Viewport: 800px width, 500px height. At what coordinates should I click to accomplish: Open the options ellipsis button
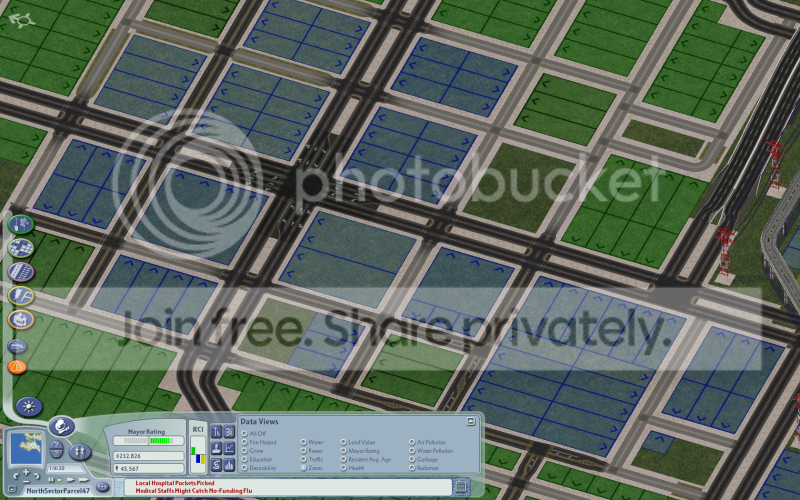(102, 487)
